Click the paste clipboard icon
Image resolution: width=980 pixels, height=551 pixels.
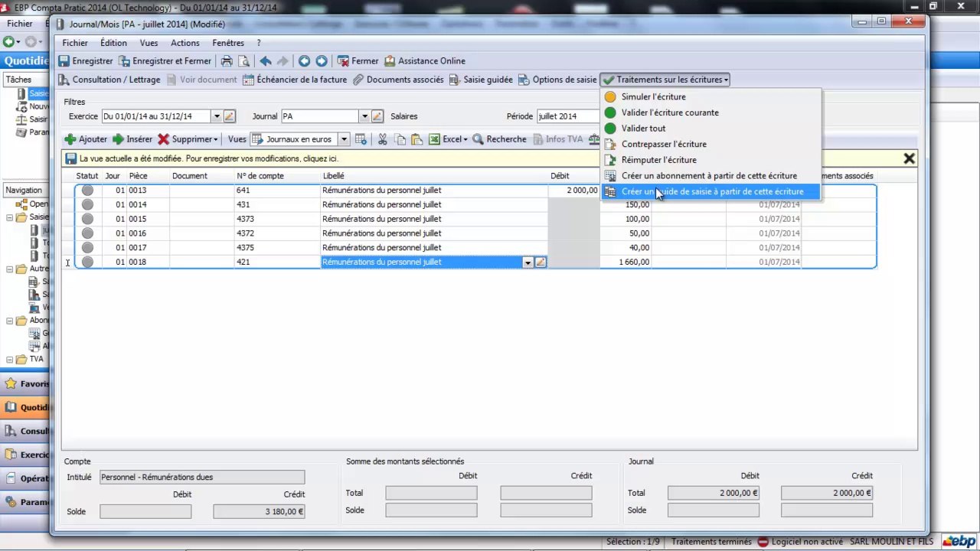[x=416, y=139]
